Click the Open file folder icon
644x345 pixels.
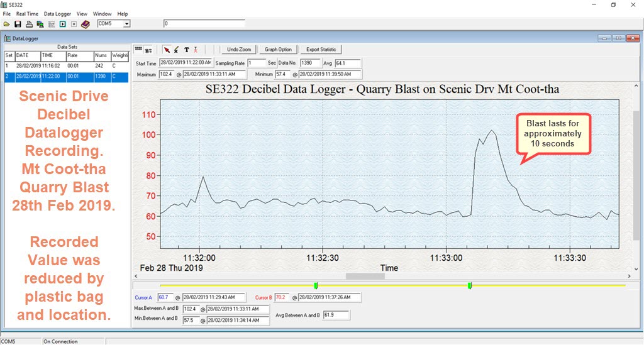[6, 25]
